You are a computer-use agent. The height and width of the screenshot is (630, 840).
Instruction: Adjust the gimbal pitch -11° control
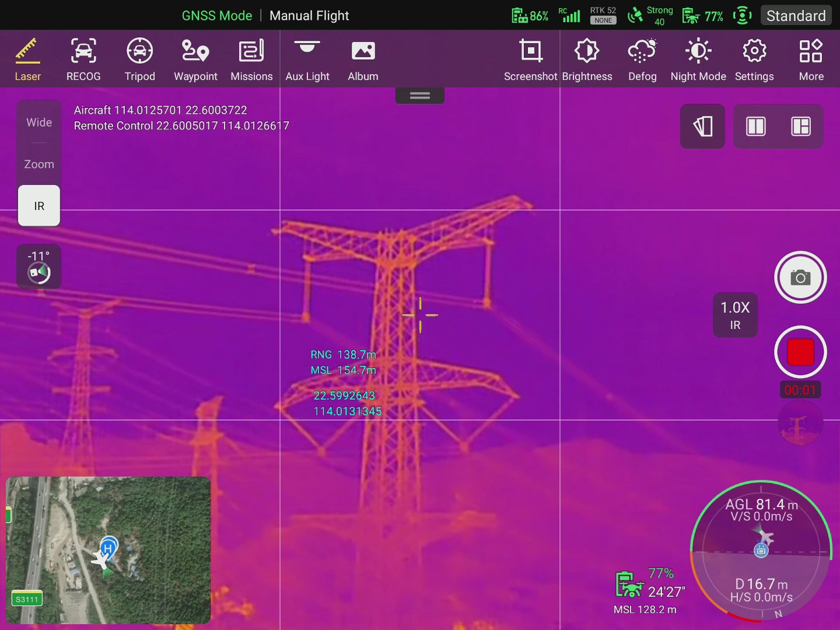click(39, 267)
